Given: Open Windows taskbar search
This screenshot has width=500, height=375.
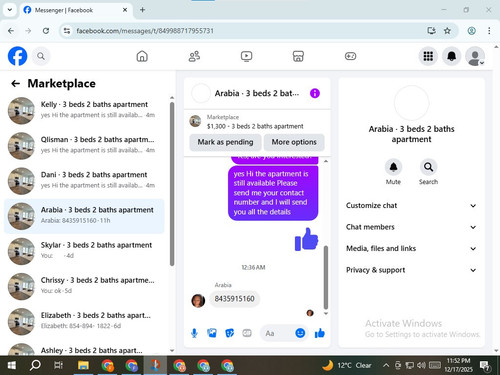Looking at the screenshot, I should pos(35,365).
